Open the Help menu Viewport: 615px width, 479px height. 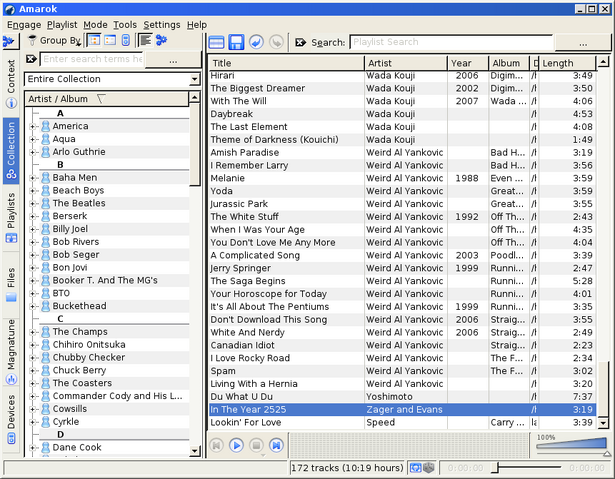point(197,25)
